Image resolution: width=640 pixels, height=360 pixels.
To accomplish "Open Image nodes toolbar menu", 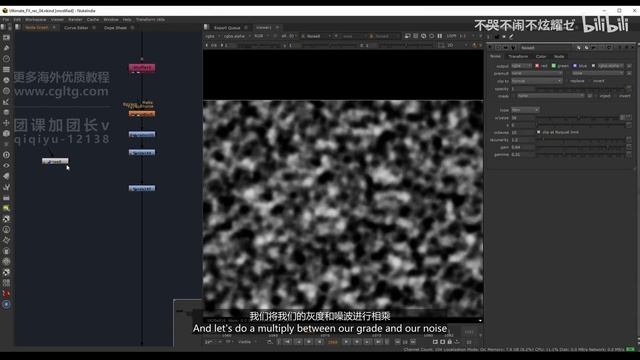I will point(6,38).
